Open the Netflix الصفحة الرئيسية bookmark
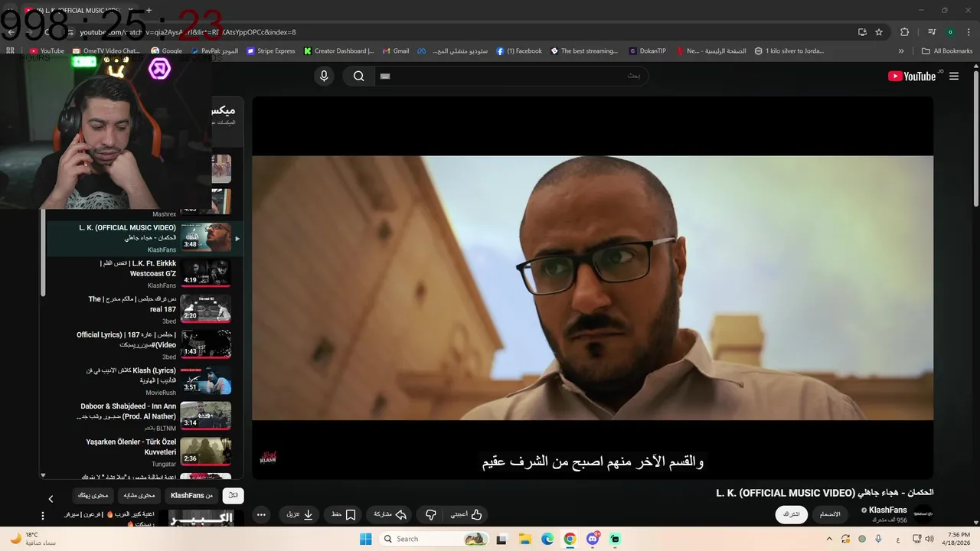Screen dimensions: 980x551 coord(710,51)
